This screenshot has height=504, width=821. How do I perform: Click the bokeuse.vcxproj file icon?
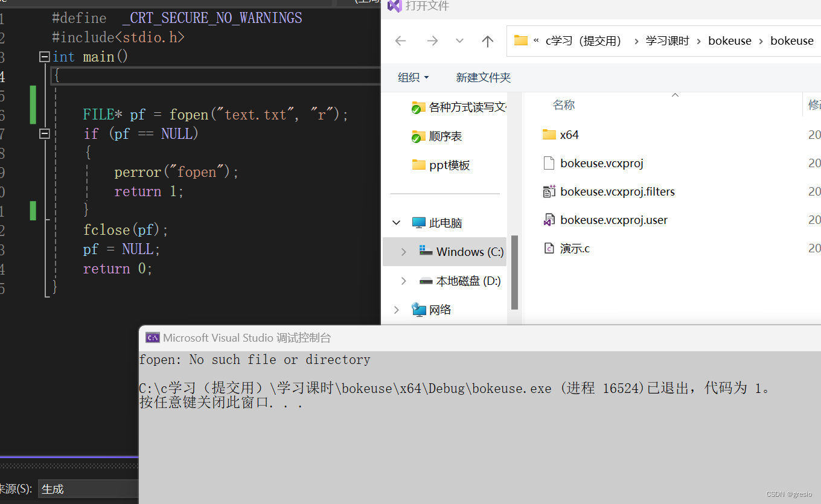[x=549, y=163]
